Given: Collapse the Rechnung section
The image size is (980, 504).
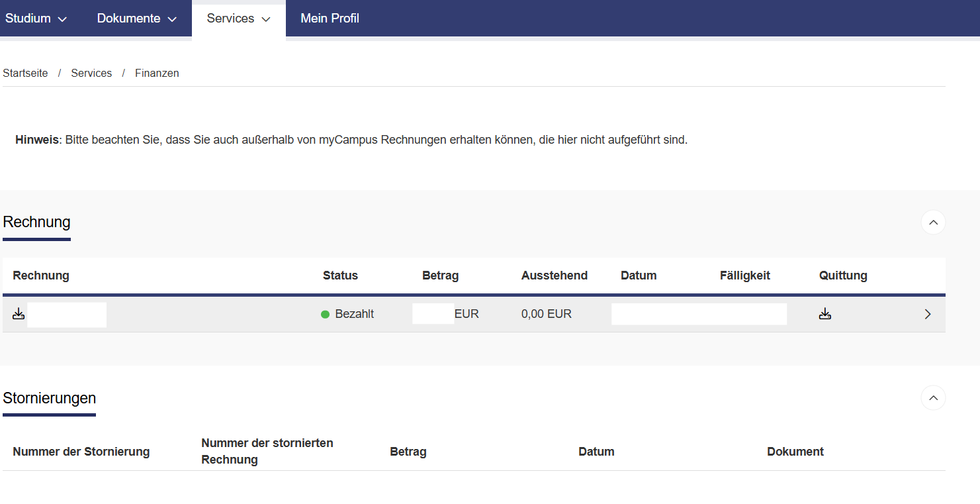Looking at the screenshot, I should [x=933, y=223].
